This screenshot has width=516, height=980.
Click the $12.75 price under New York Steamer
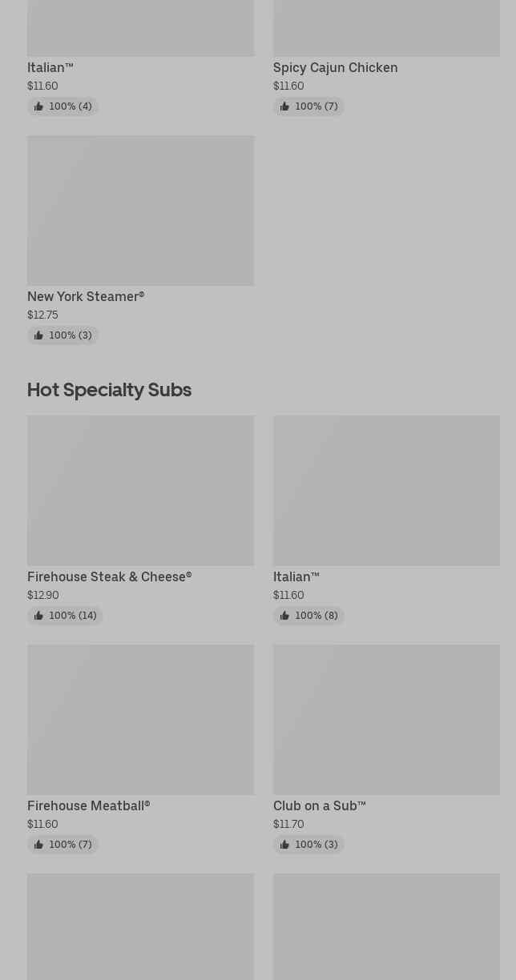pyautogui.click(x=42, y=315)
